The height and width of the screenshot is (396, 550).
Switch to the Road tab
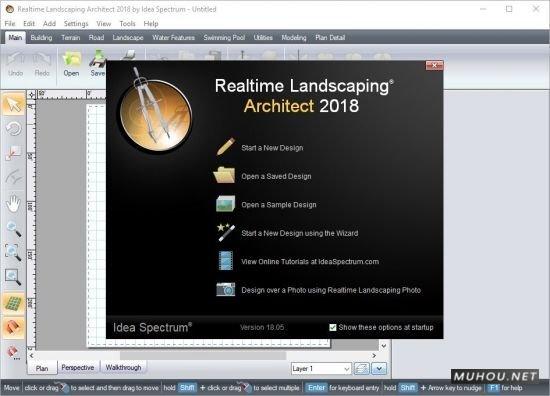(96, 38)
